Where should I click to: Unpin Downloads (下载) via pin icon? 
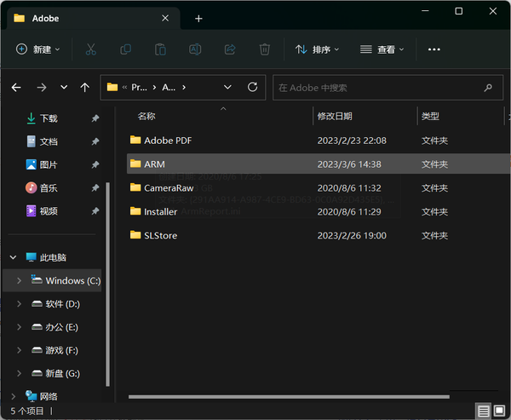[95, 118]
